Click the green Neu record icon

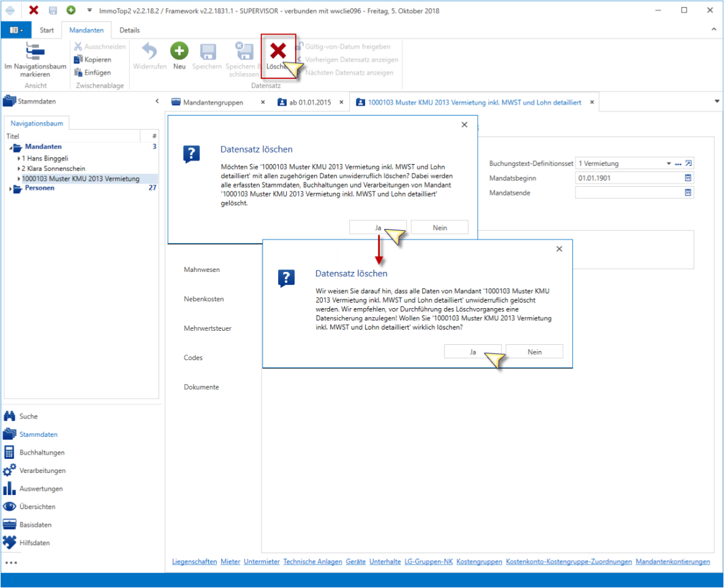pyautogui.click(x=179, y=51)
